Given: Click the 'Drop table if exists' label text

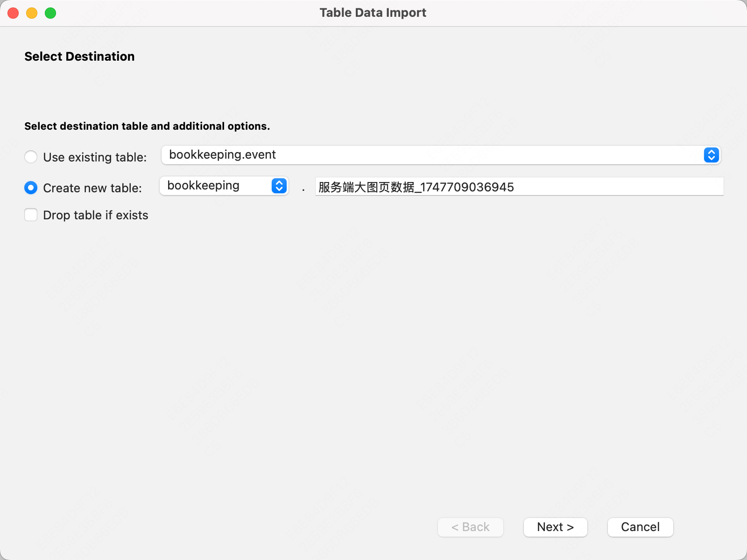Looking at the screenshot, I should [95, 215].
